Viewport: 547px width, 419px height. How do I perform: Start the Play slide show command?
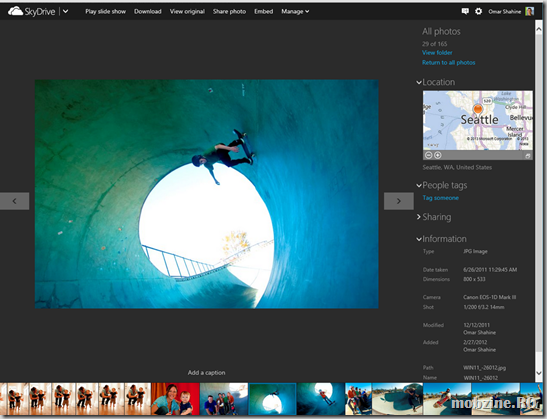[x=105, y=12]
